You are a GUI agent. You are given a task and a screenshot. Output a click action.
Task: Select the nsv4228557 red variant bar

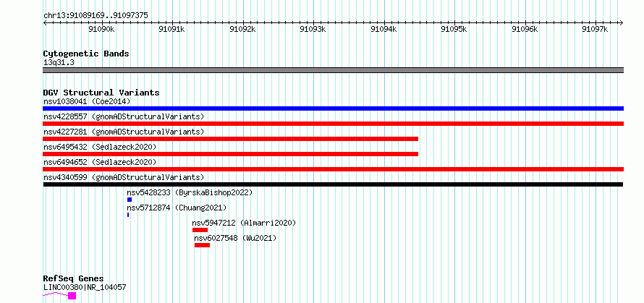333,124
